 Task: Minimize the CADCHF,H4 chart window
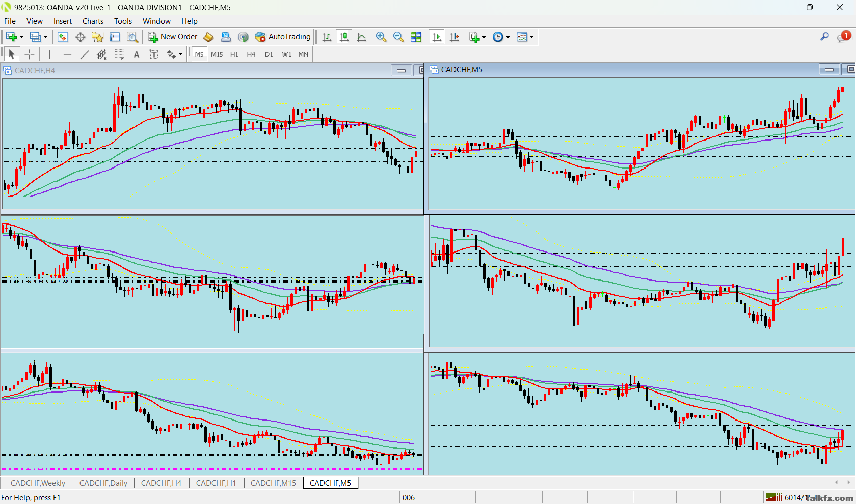coord(402,70)
